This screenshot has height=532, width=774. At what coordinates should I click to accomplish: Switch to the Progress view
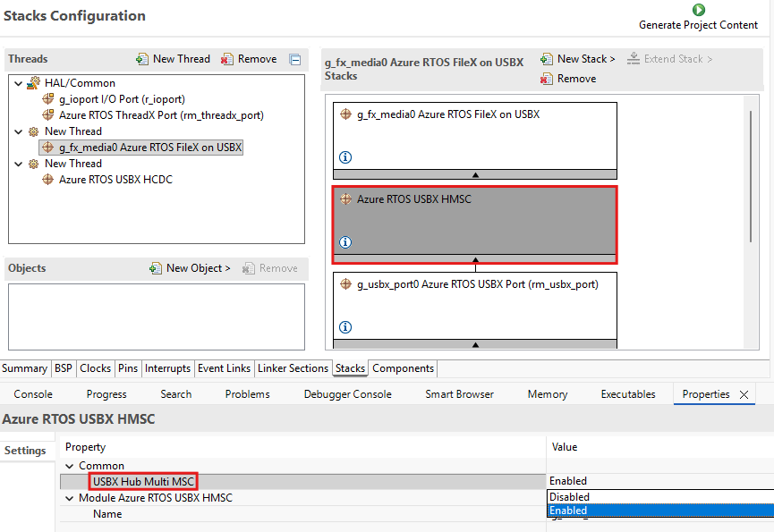click(106, 394)
